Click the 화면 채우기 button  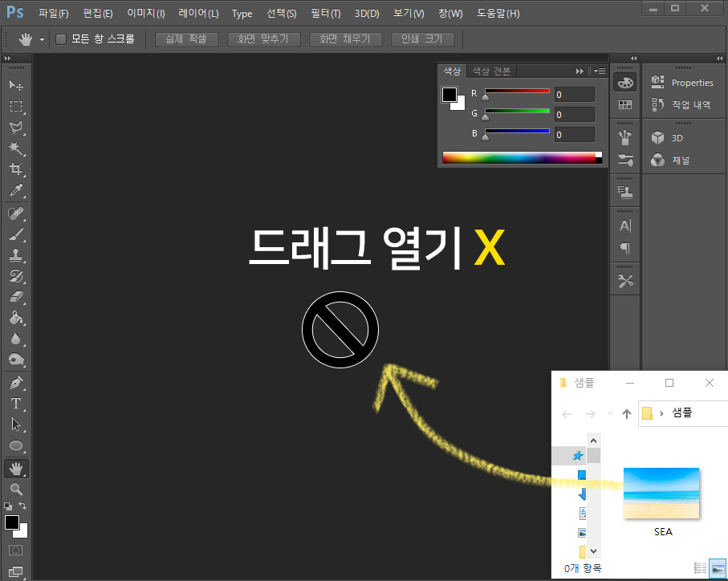[x=345, y=39]
